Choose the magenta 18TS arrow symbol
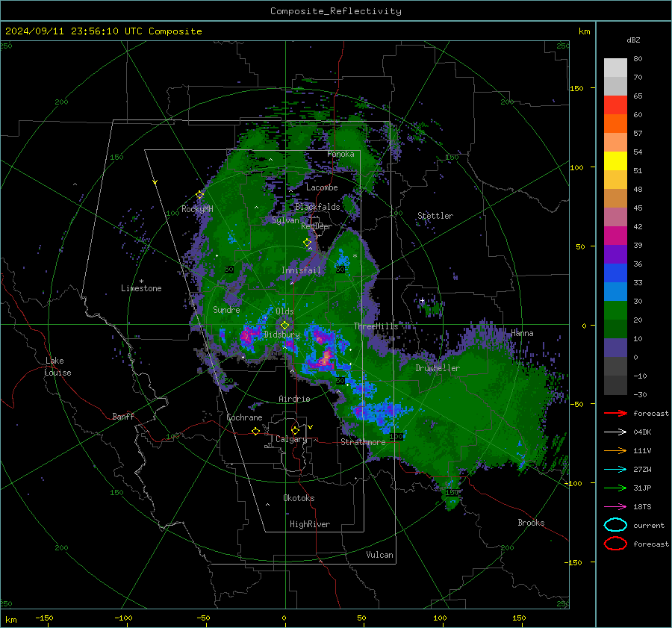 (615, 507)
